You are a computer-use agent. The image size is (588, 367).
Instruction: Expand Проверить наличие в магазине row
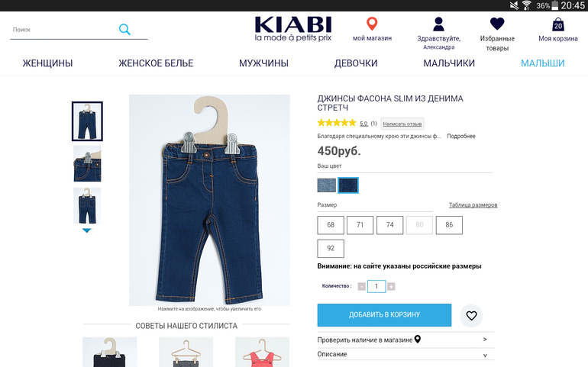click(x=405, y=340)
